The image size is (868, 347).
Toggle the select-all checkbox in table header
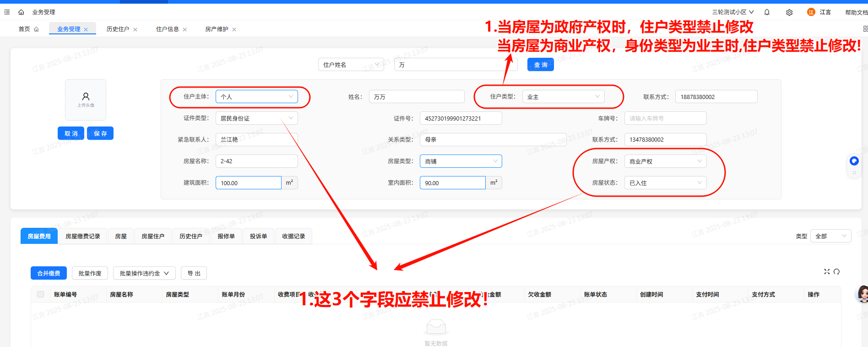click(41, 294)
